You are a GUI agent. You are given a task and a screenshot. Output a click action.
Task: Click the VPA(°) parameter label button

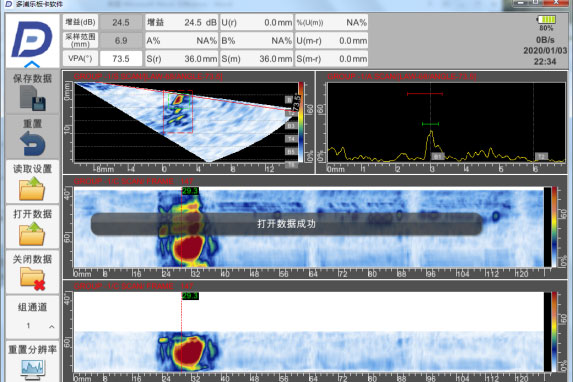(80, 58)
